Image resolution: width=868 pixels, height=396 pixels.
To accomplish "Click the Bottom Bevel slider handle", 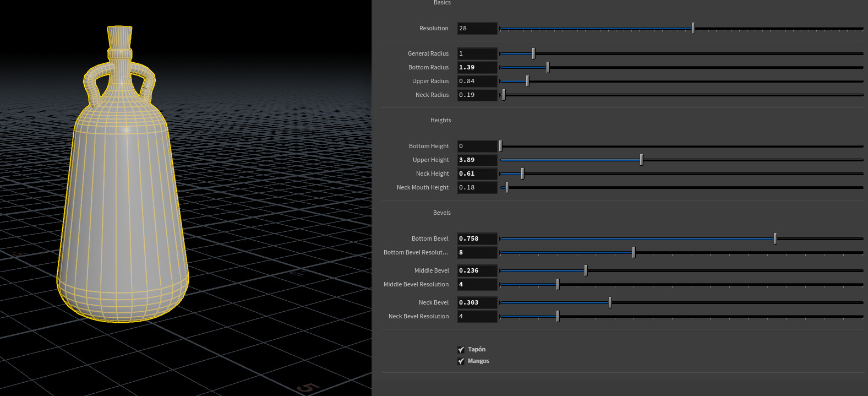I will pos(775,238).
